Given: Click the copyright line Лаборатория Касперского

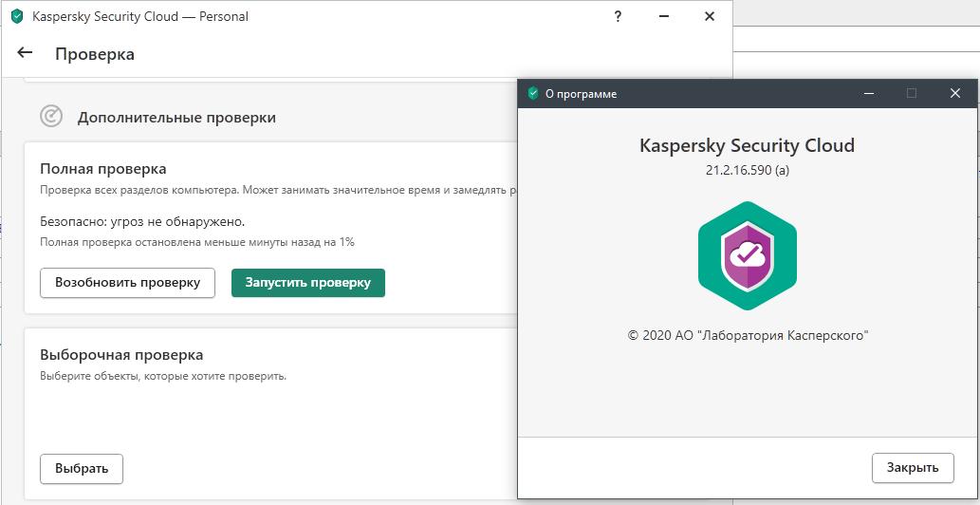Looking at the screenshot, I should click(748, 336).
